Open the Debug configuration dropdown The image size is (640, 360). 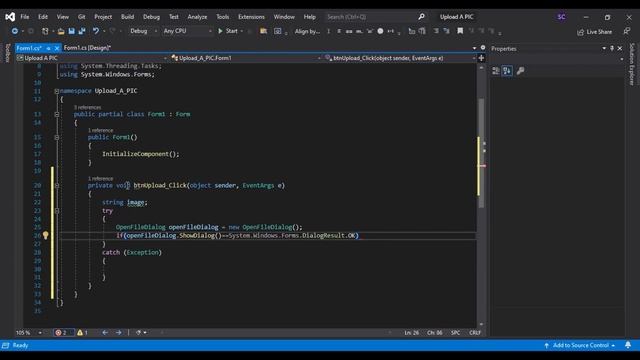click(x=143, y=31)
